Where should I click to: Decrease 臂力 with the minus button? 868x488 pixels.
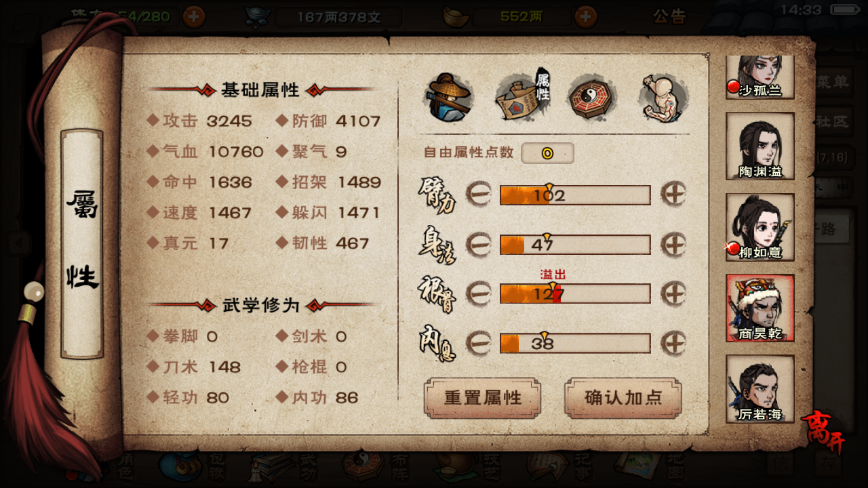479,195
